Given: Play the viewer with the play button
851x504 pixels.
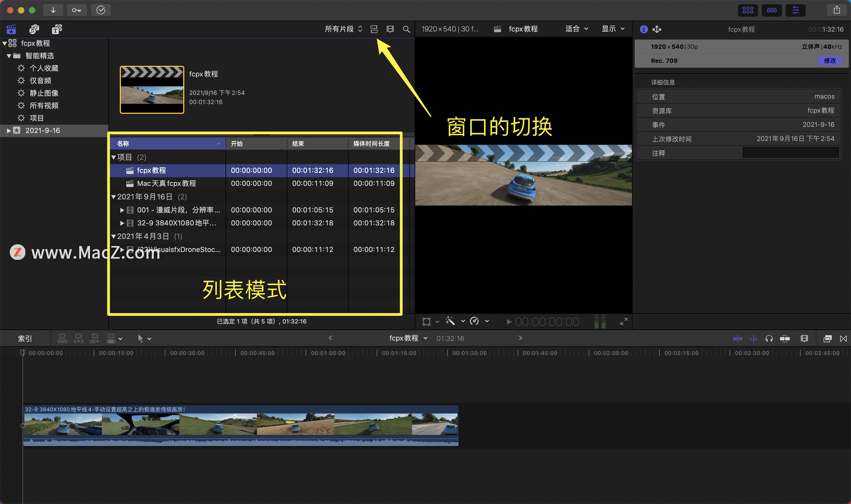Looking at the screenshot, I should pyautogui.click(x=509, y=322).
